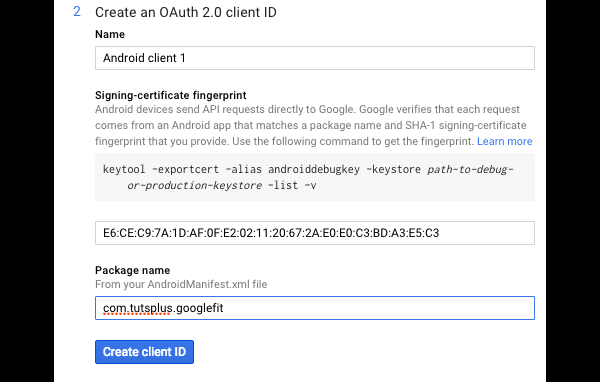Click the Create client ID button
600x382 pixels.
[144, 352]
